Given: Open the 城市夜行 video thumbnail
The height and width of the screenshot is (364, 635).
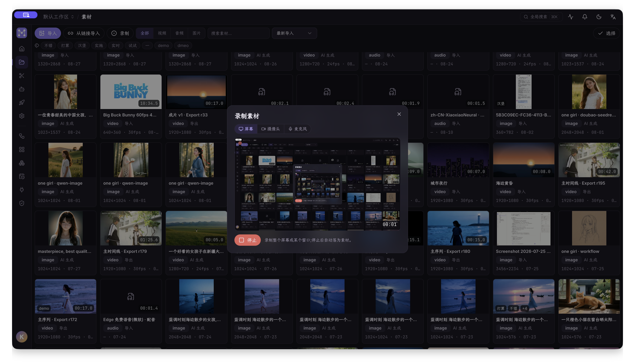Looking at the screenshot, I should pos(458,160).
